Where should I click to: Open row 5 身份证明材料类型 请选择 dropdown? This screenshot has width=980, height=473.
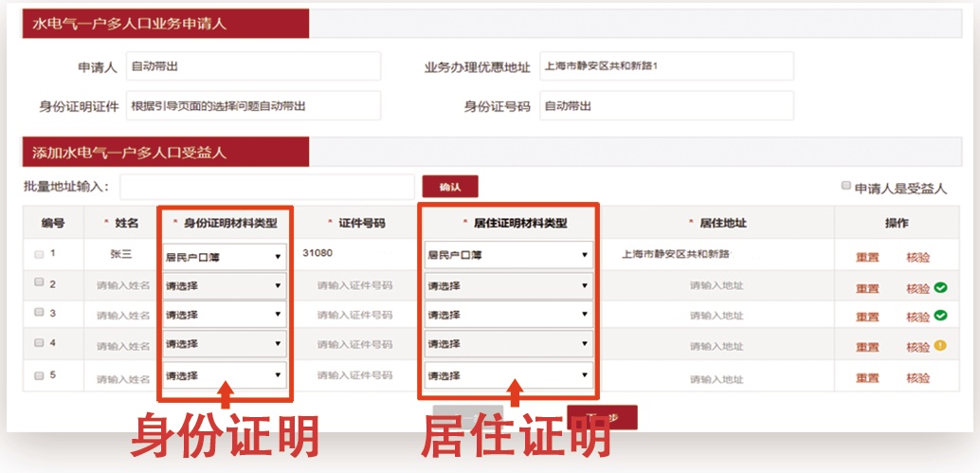click(224, 376)
